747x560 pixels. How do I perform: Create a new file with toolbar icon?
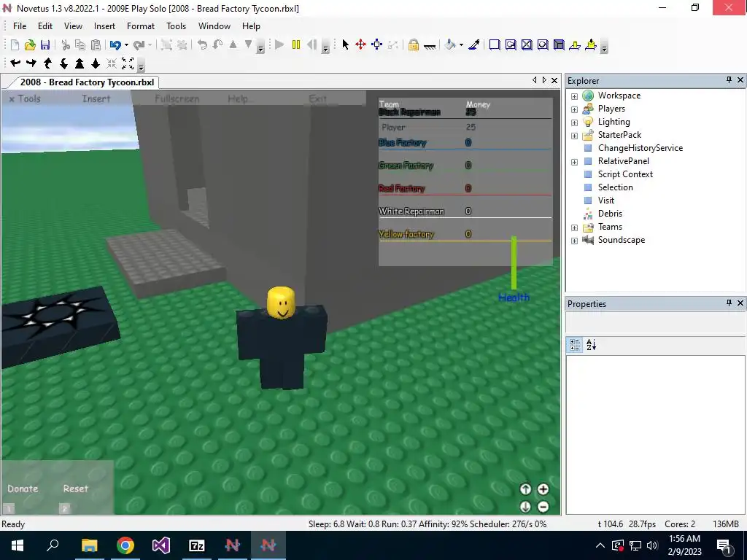point(15,44)
